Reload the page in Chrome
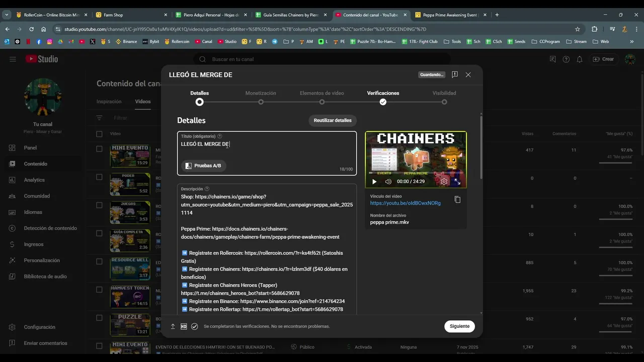Viewport: 644px width, 362px height. pyautogui.click(x=31, y=29)
